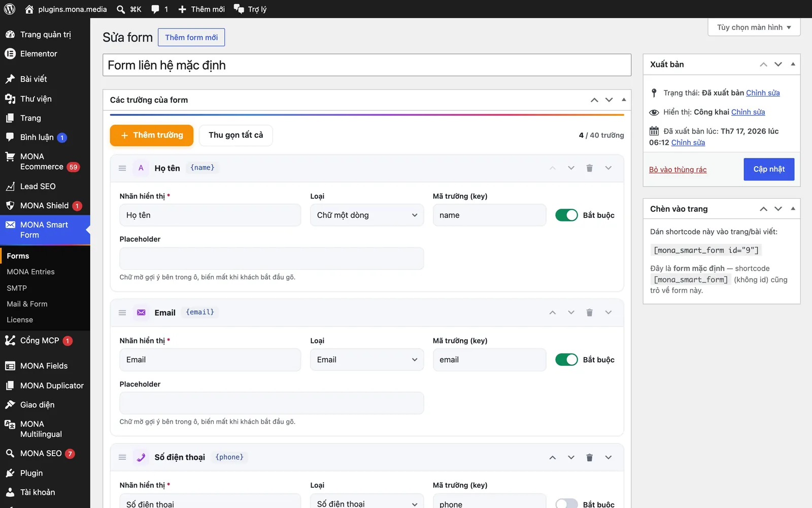This screenshot has height=508, width=812.
Task: Collapse the Email field card
Action: click(x=608, y=312)
